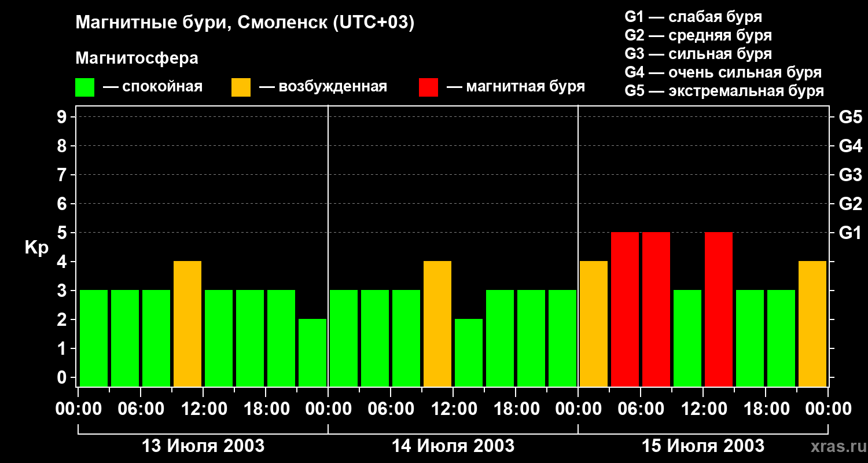Click the '15 Июля 2003' date label

pyautogui.click(x=703, y=446)
